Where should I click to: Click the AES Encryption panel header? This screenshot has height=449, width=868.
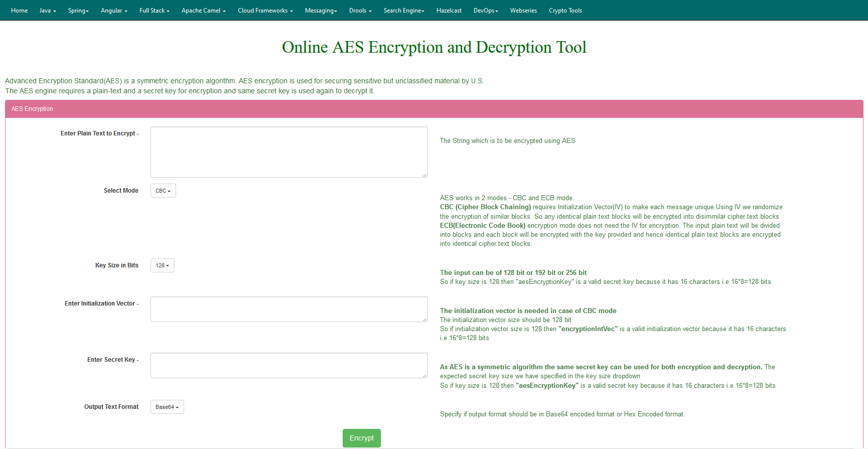[x=434, y=109]
